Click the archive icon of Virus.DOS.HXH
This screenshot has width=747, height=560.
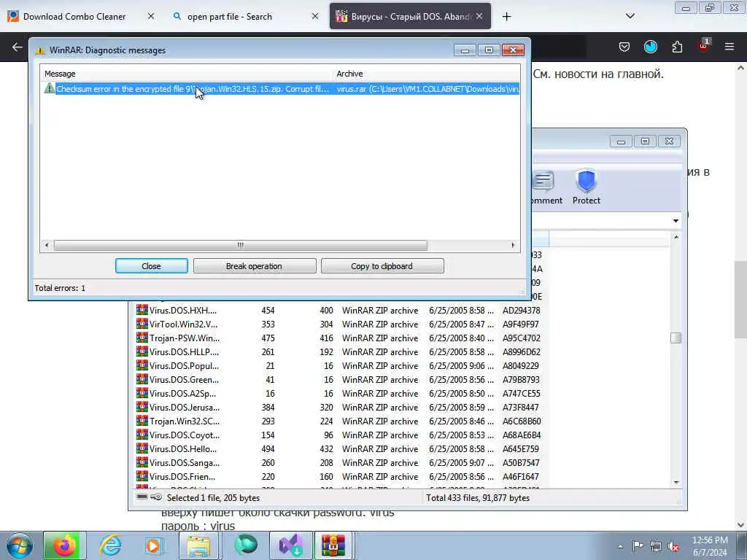click(x=142, y=310)
